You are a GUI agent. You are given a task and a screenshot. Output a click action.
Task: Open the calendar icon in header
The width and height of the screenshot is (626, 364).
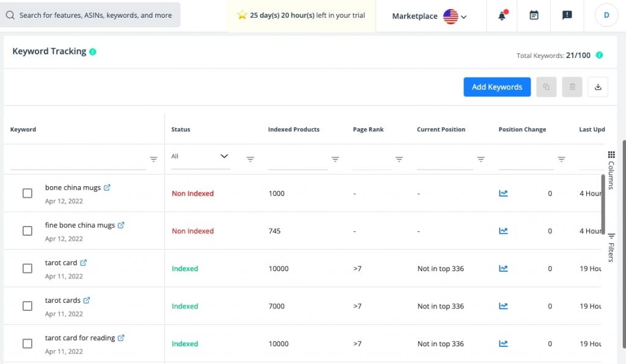pos(534,15)
